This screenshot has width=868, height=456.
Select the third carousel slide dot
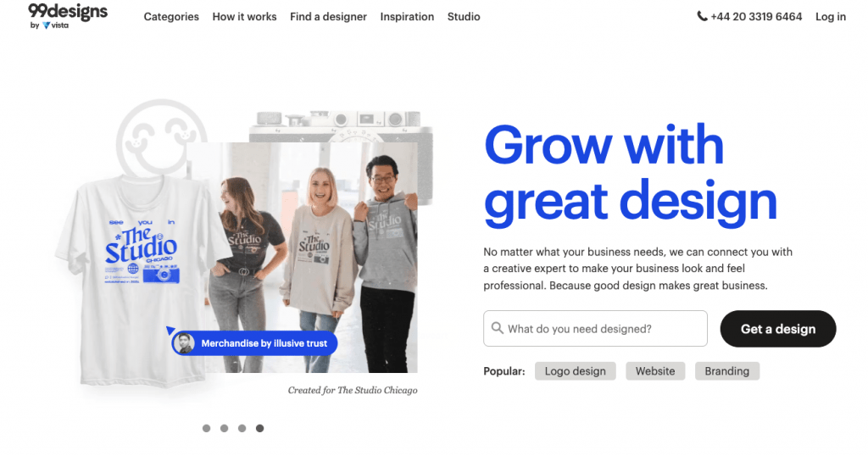coord(242,428)
